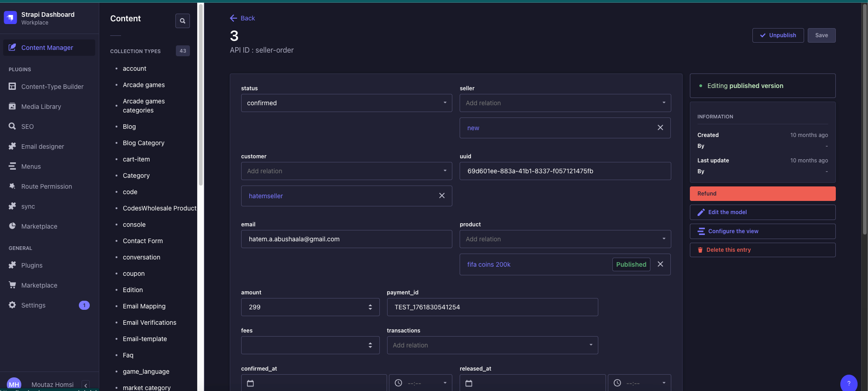868x391 pixels.
Task: Open the Arcade games collection type
Action: tap(144, 85)
